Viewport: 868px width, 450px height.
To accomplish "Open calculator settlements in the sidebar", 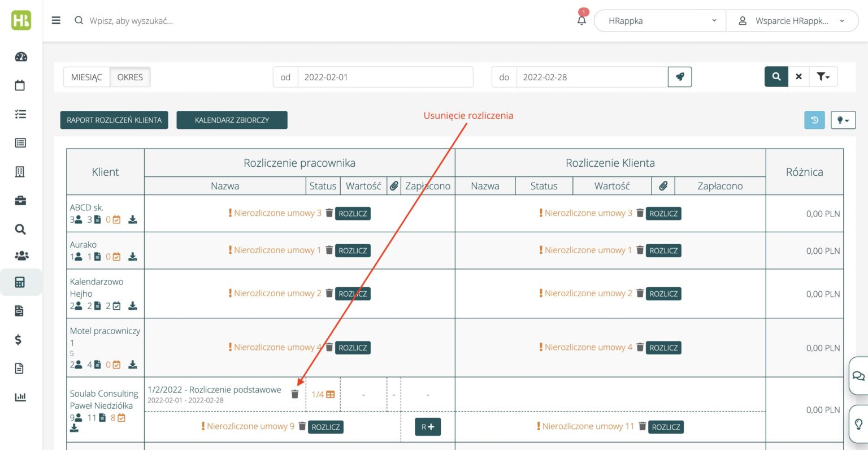I will [20, 282].
